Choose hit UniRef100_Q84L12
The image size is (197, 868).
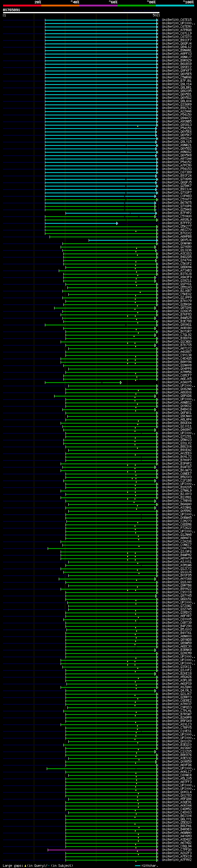coord(177,47)
